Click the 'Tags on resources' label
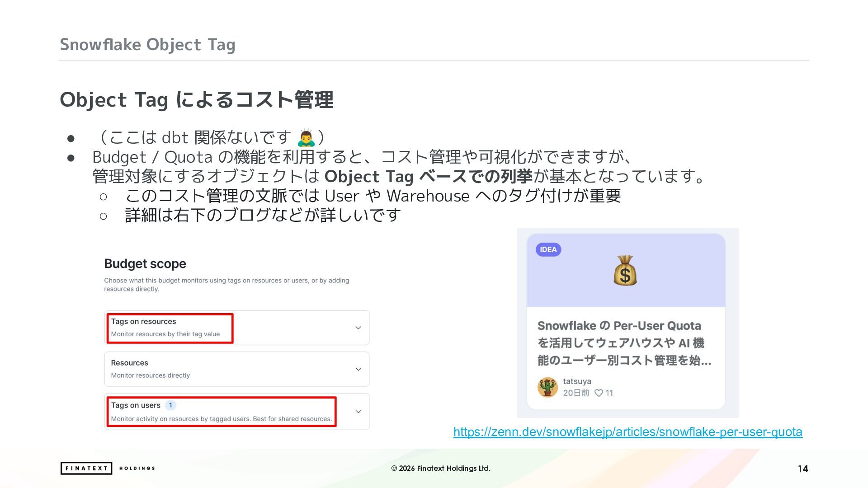Image resolution: width=868 pixels, height=488 pixels. (x=143, y=321)
